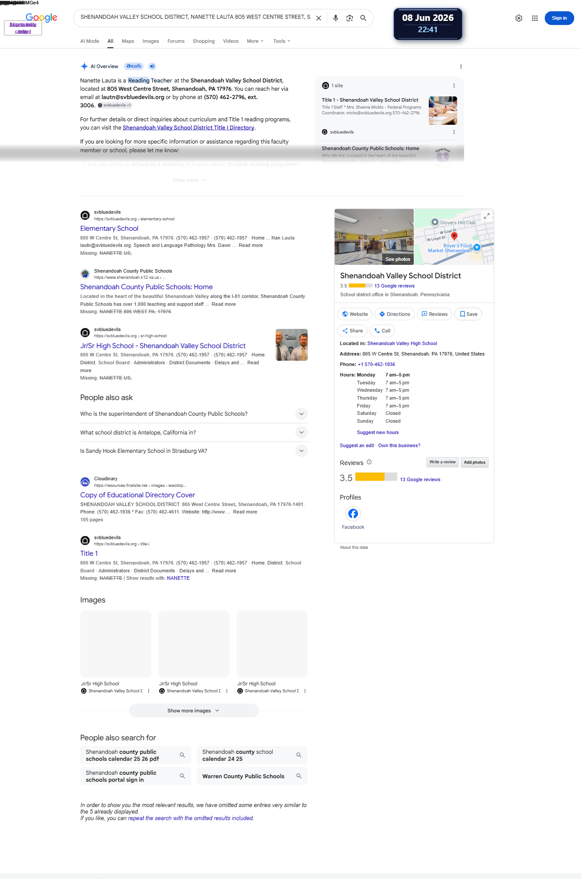This screenshot has height=879, width=588.
Task: Share the school district listing
Action: (352, 331)
